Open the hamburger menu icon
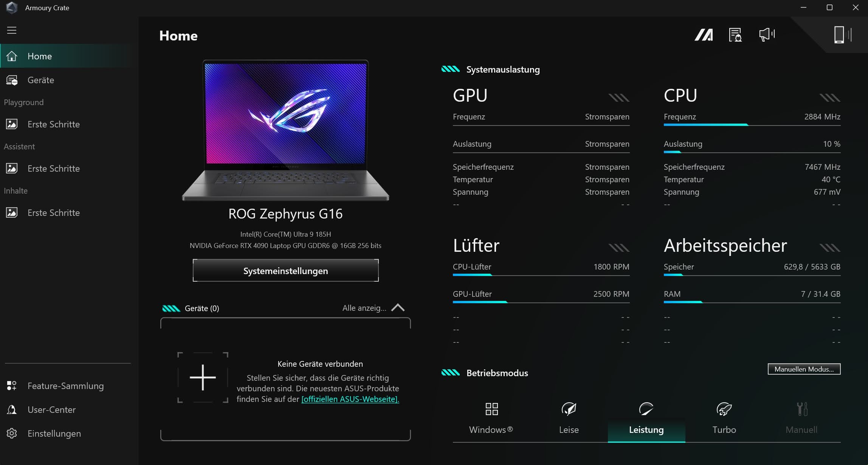This screenshot has width=868, height=465. (x=12, y=30)
